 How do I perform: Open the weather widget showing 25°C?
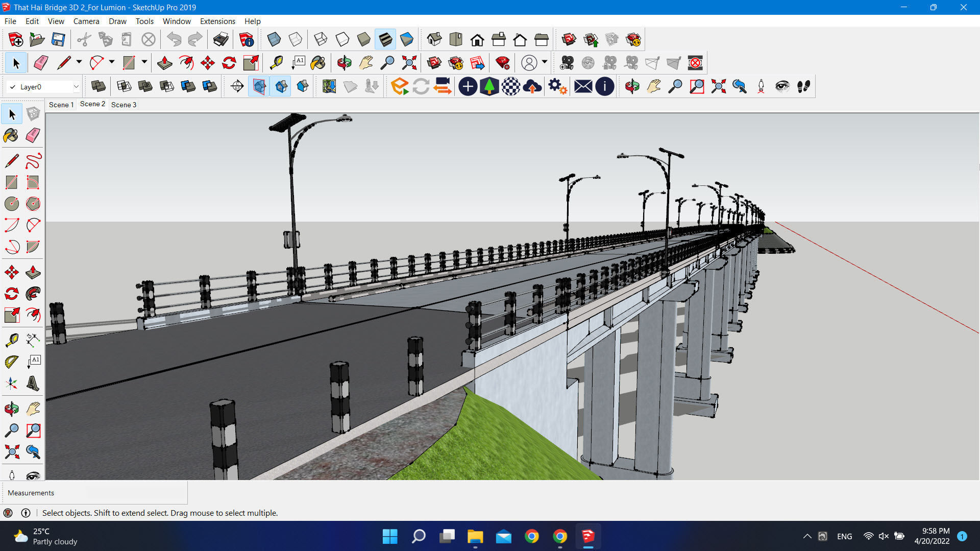[46, 536]
